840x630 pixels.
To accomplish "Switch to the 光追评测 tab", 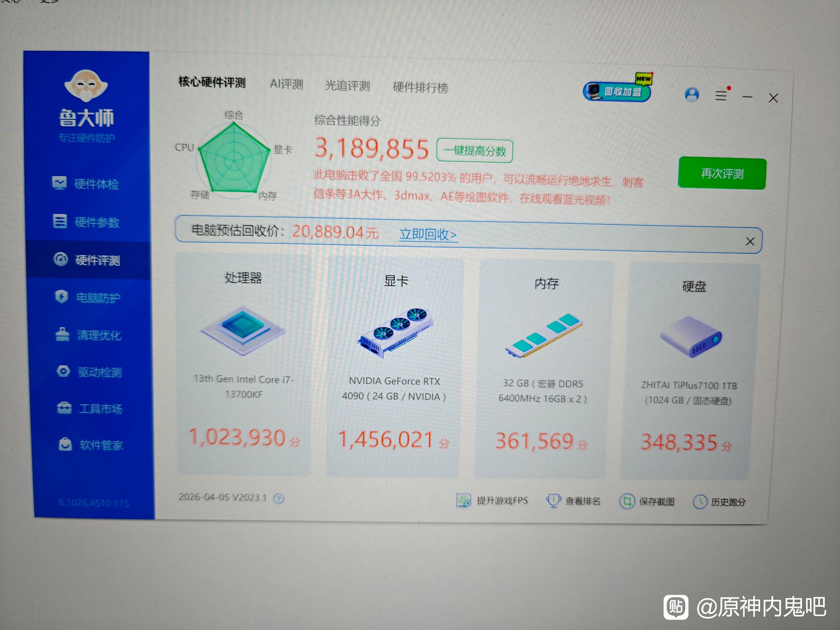I will pos(347,86).
